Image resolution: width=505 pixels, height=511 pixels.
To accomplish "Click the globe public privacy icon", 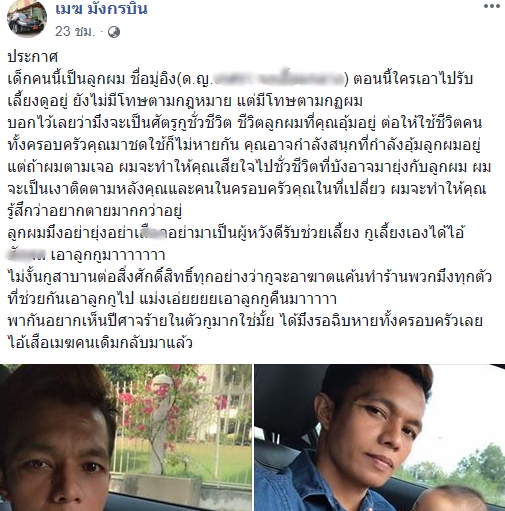I will (114, 32).
